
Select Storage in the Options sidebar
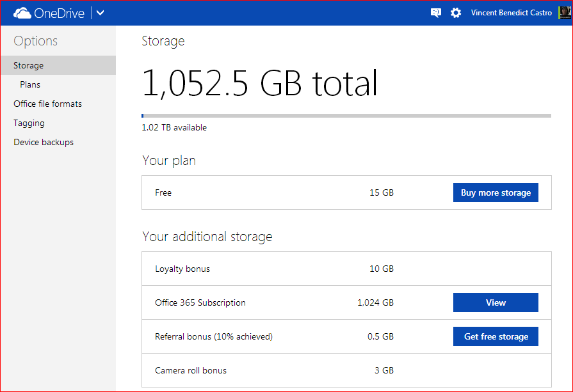pyautogui.click(x=28, y=65)
